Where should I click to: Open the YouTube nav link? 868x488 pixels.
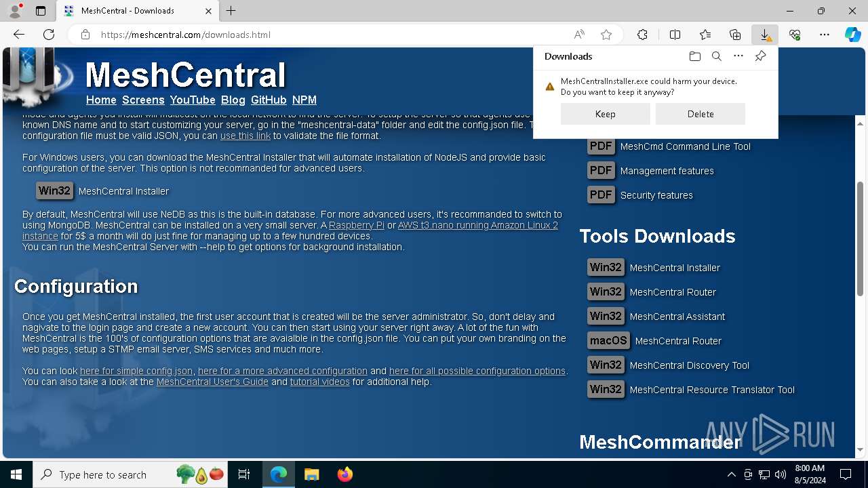point(193,100)
